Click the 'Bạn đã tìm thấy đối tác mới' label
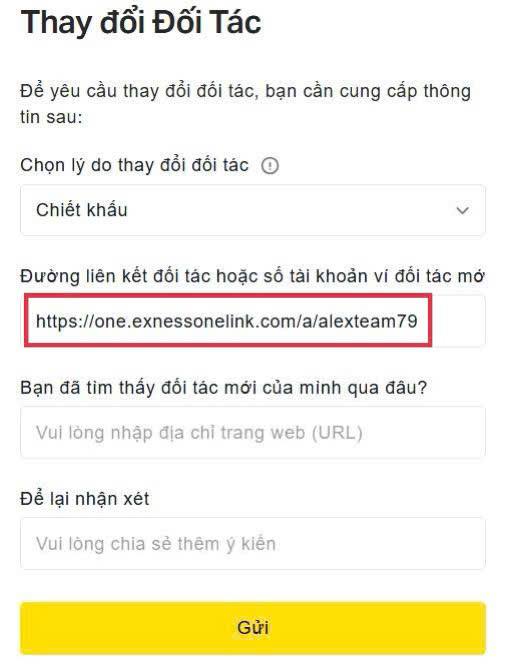The image size is (508, 668). point(223,388)
